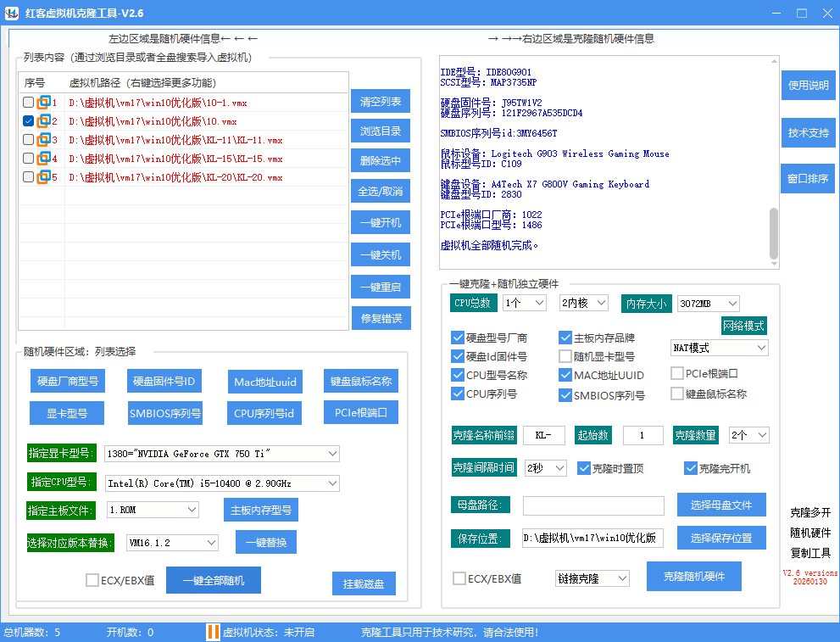Click the 清空列表 button
Image resolution: width=840 pixels, height=642 pixels.
point(380,100)
